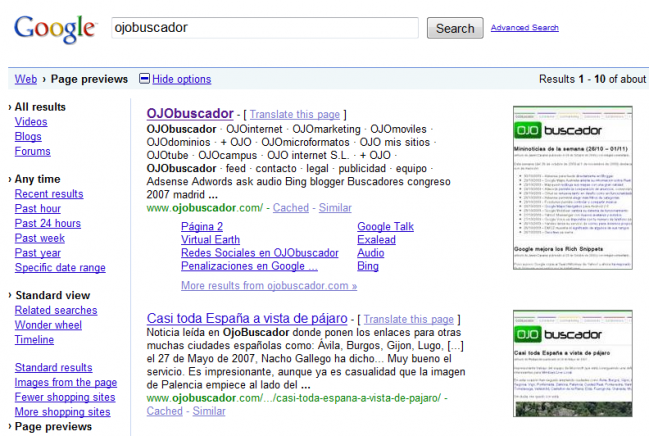Open the Página 2 sitelink
Screen dimensions: 649x436
pyautogui.click(x=202, y=226)
